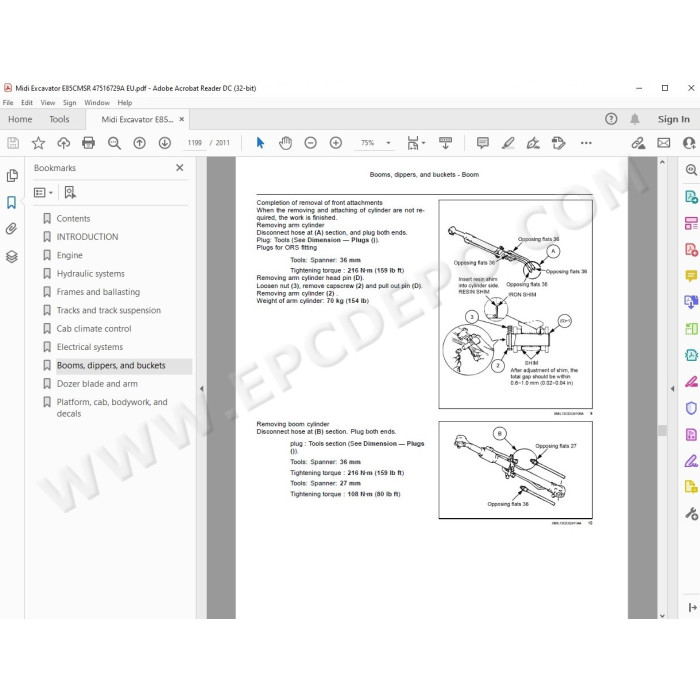Zoom in with the plus button
The height and width of the screenshot is (700, 700).
point(336,143)
